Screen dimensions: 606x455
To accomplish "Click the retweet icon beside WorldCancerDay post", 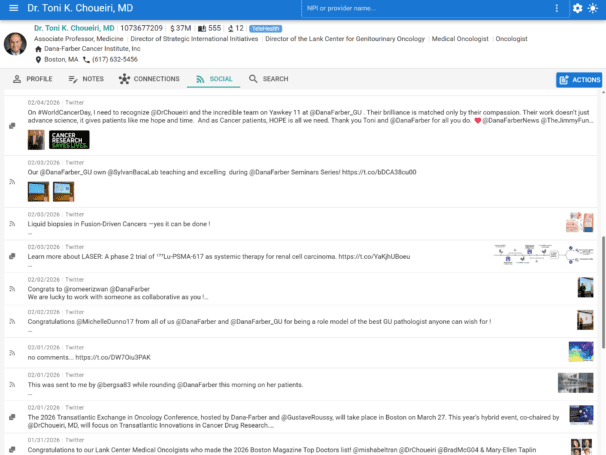I will coord(12,126).
